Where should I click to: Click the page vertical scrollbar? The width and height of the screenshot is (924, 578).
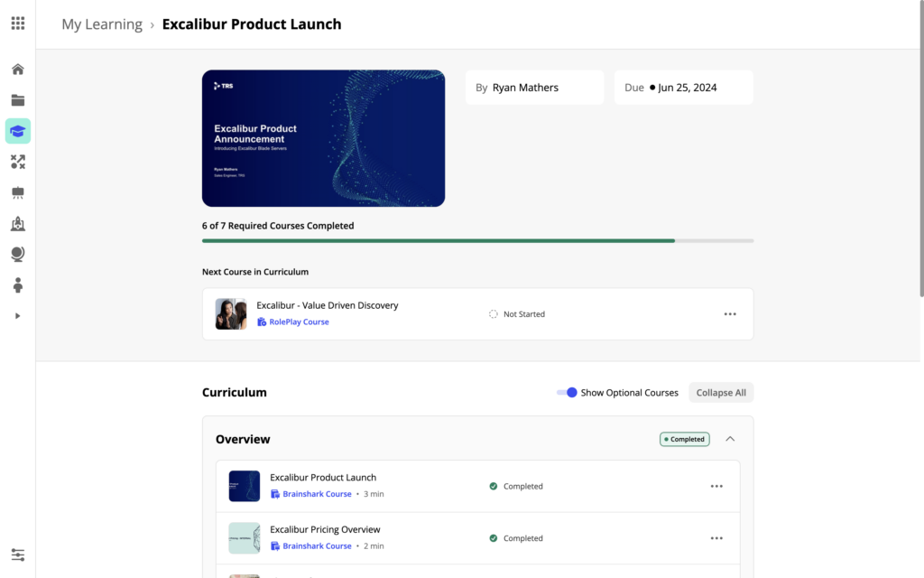point(921,149)
